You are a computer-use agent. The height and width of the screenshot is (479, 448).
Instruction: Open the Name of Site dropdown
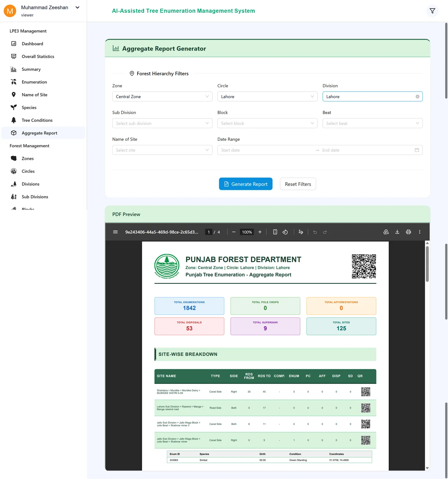(x=162, y=150)
